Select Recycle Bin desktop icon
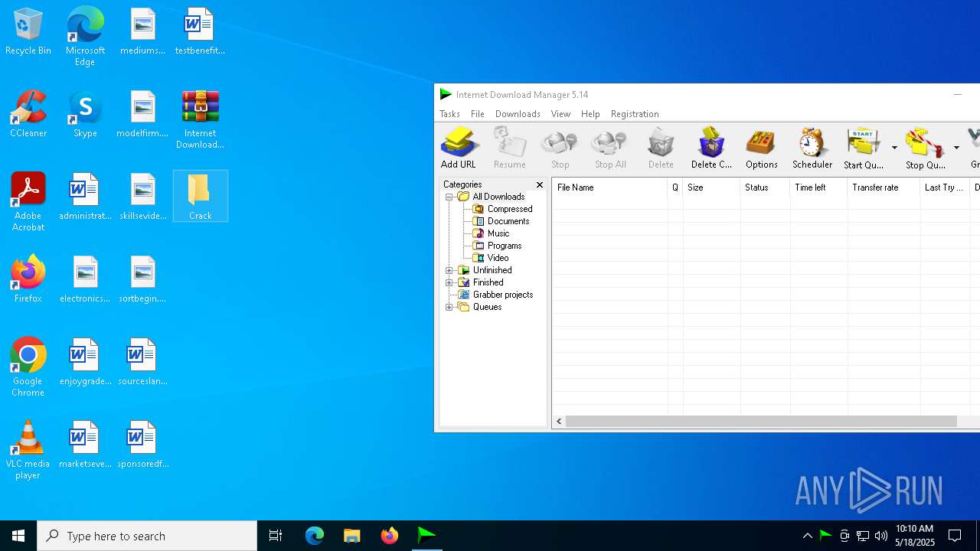Viewport: 980px width, 551px height. point(28,31)
